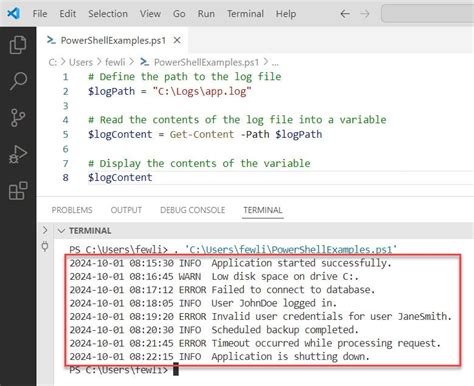Click the string "C:\Logs\app.log"
474x386 pixels.
coord(202,91)
